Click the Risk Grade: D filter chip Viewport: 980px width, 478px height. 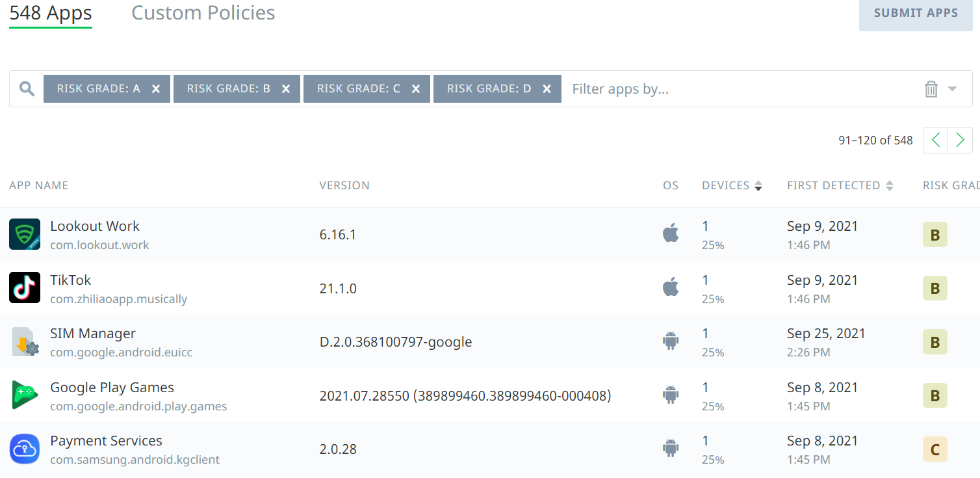click(497, 89)
